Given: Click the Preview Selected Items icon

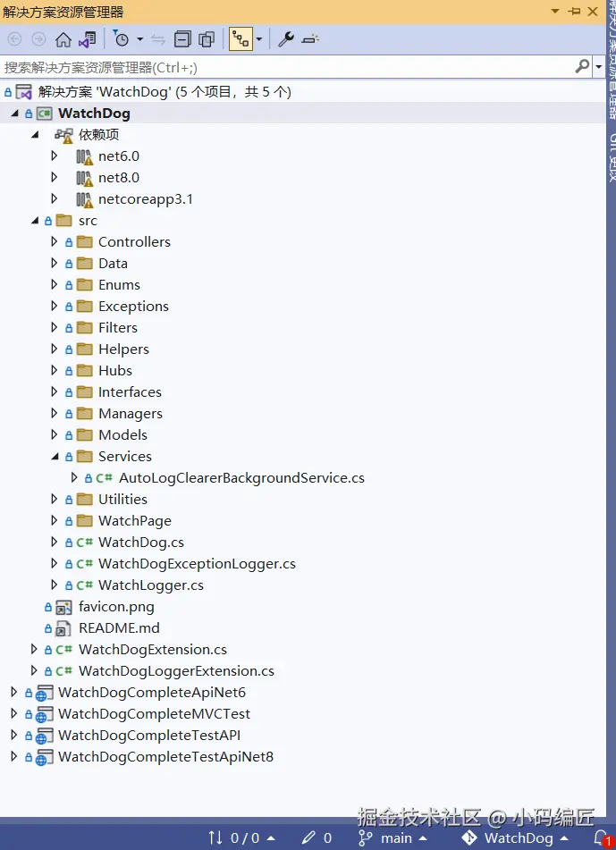Looking at the screenshot, I should (x=310, y=39).
